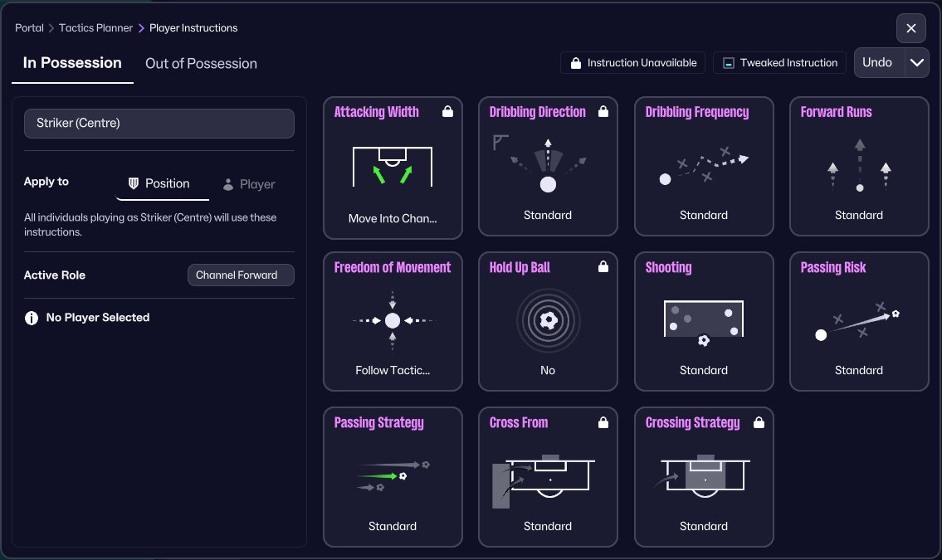Viewport: 942px width, 560px height.
Task: Click Standard value under Forward Runs
Action: tap(858, 215)
